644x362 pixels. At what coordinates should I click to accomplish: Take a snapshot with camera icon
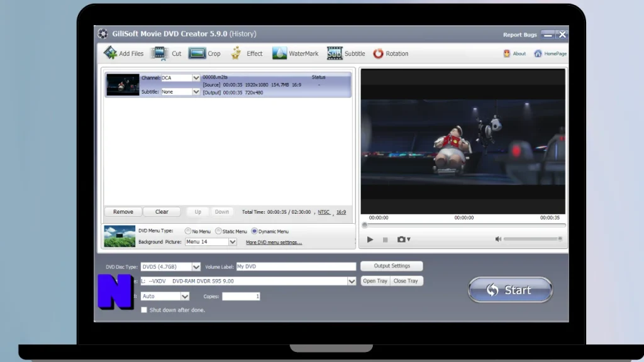pos(401,239)
